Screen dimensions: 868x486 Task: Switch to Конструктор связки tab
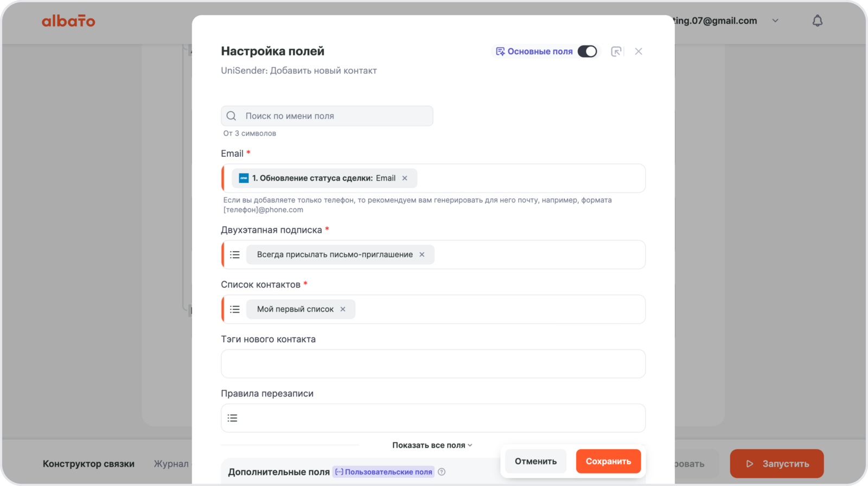[88, 464]
